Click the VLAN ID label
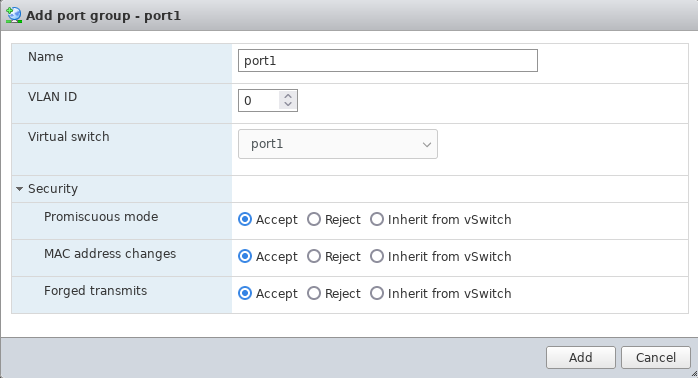The height and width of the screenshot is (378, 698). 53,97
